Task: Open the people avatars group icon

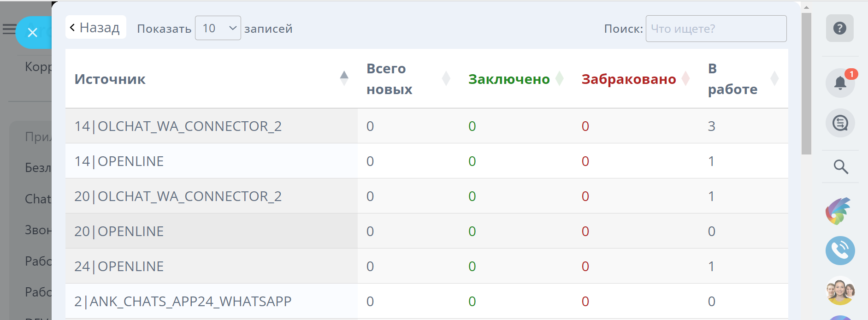Action: pos(840,290)
